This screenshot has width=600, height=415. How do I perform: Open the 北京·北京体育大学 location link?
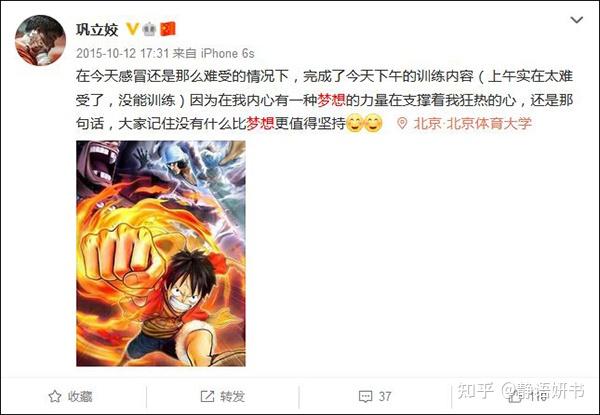473,124
